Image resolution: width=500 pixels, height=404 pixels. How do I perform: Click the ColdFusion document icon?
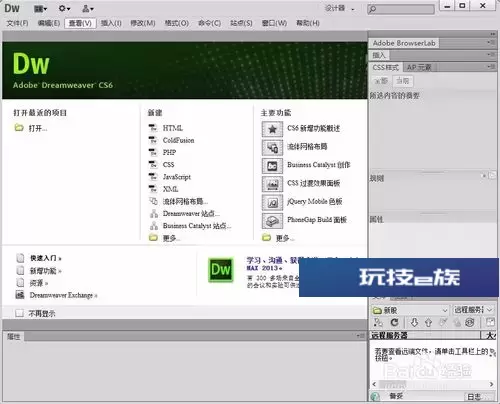click(x=153, y=140)
